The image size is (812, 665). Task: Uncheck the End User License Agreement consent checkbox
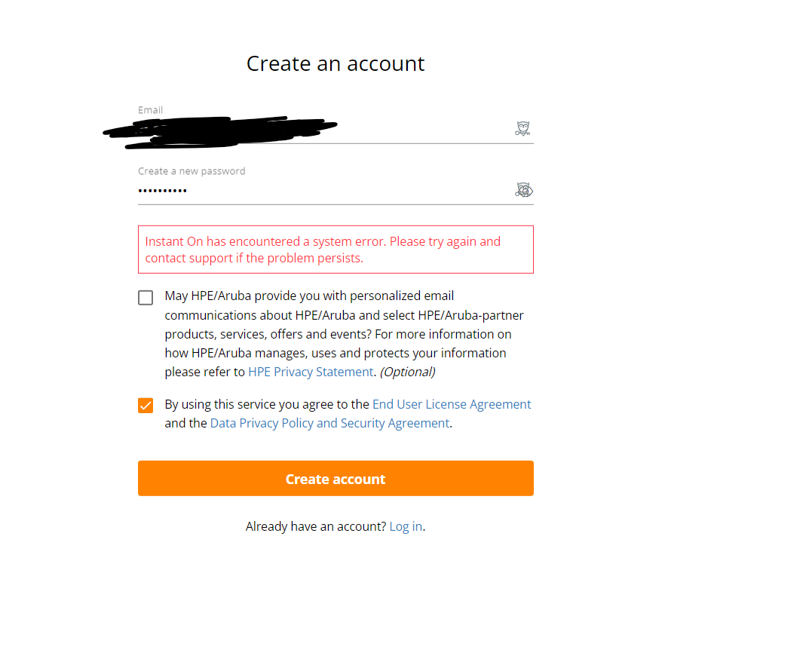(x=146, y=405)
